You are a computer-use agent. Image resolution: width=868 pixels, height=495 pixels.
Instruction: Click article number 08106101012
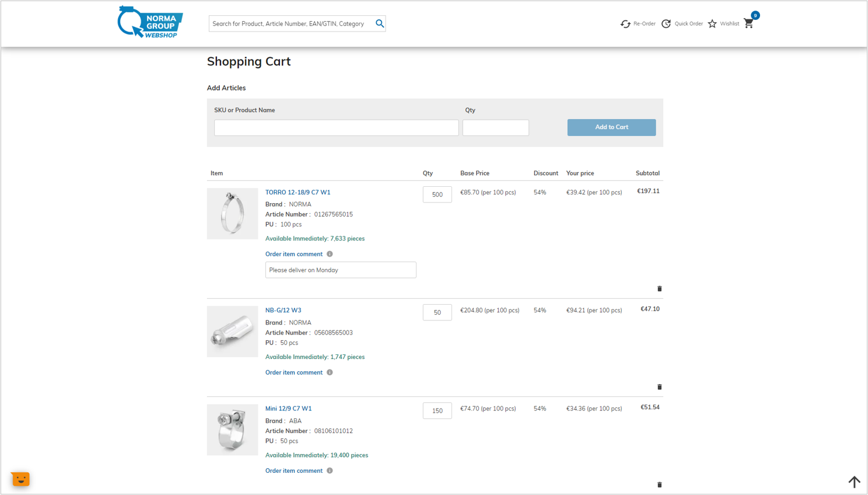tap(333, 431)
